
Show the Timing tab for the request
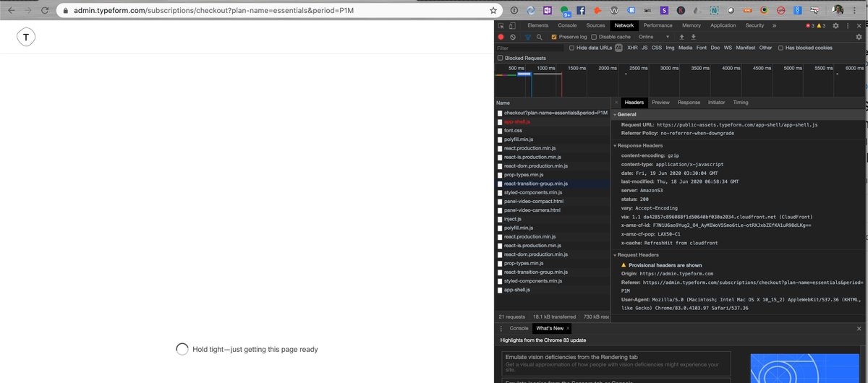741,103
